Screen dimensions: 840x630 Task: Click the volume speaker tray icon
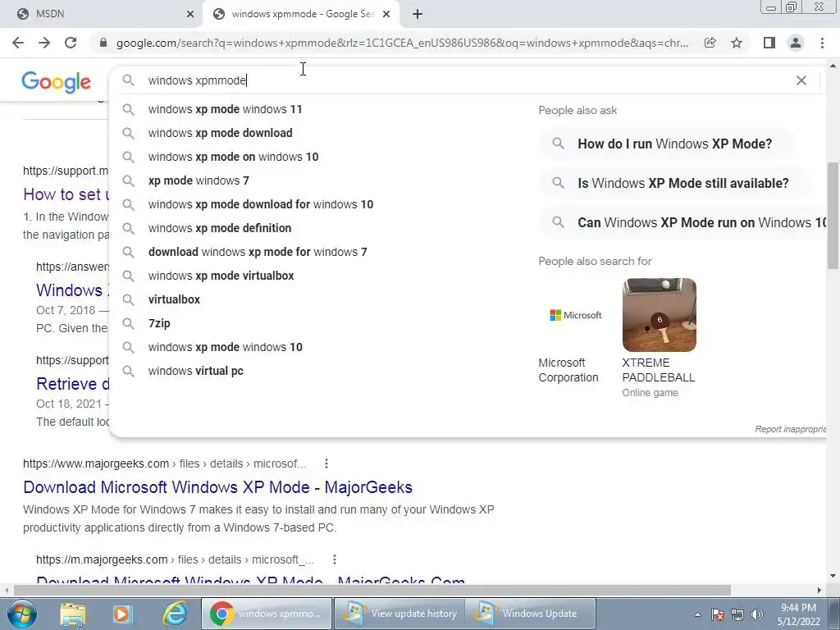757,614
